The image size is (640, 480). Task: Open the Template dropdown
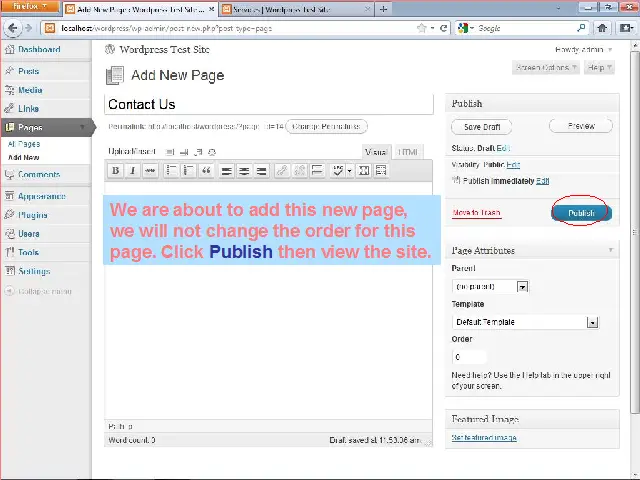click(592, 322)
